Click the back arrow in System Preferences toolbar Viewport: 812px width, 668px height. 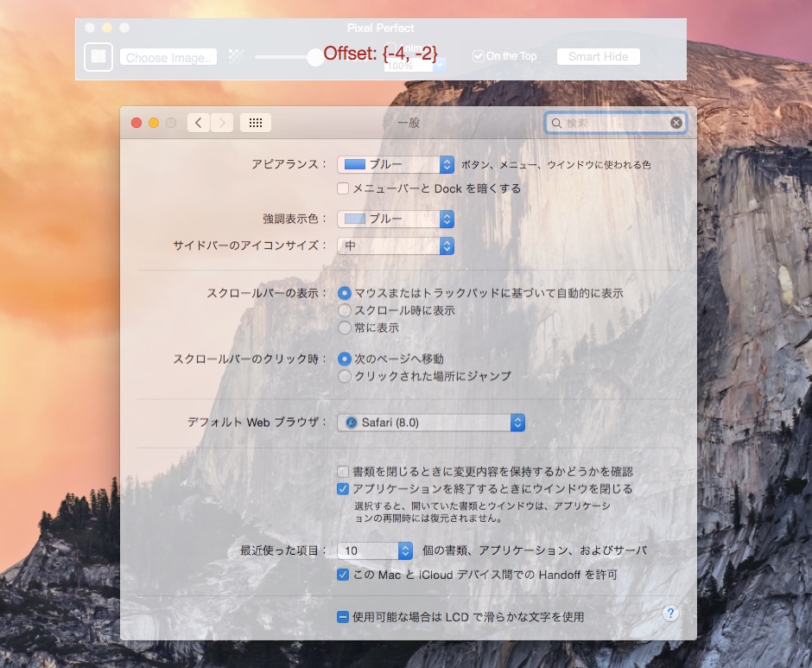(x=199, y=123)
